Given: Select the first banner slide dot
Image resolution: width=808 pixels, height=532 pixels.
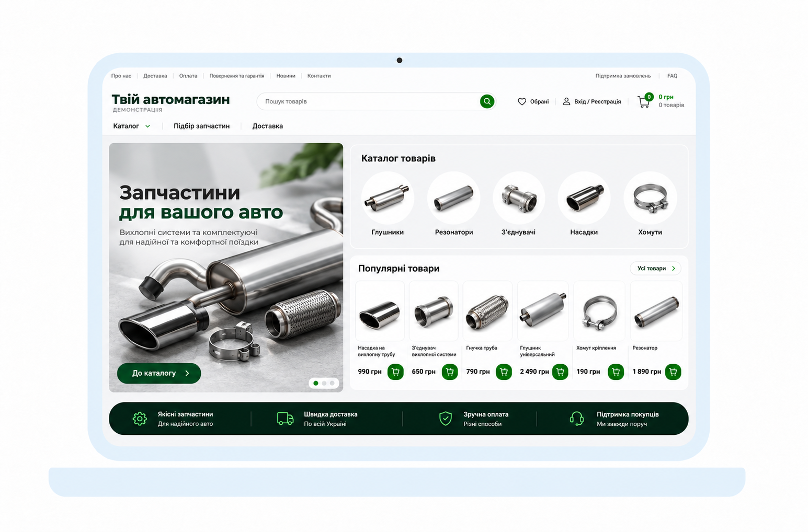Looking at the screenshot, I should (x=316, y=383).
